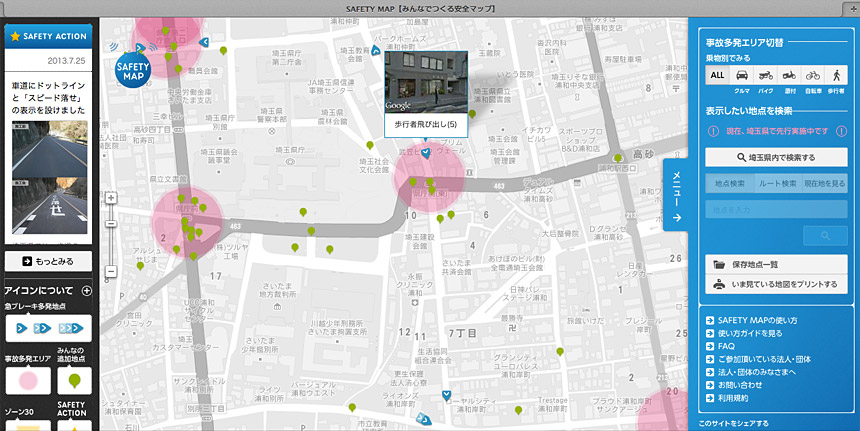The image size is (860, 431).
Task: Click the ゾーン30 legend tile
Action: tap(28, 426)
